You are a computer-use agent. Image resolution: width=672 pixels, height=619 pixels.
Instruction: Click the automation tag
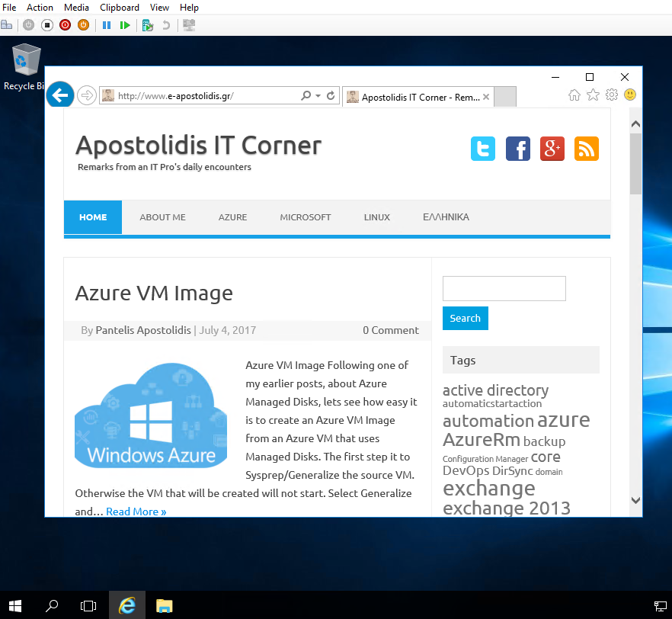488,421
